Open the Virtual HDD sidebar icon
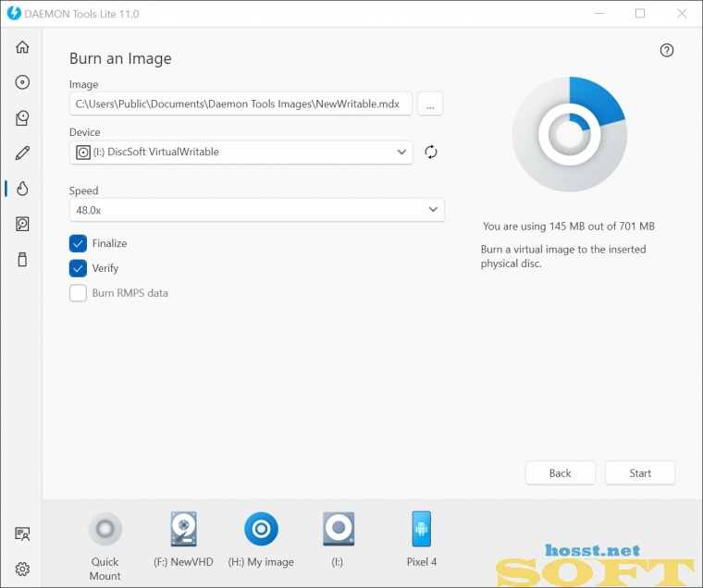The image size is (703, 588). pyautogui.click(x=22, y=224)
